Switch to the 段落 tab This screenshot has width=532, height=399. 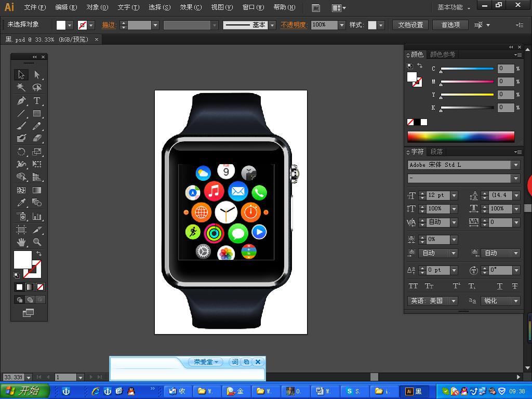pyautogui.click(x=436, y=152)
